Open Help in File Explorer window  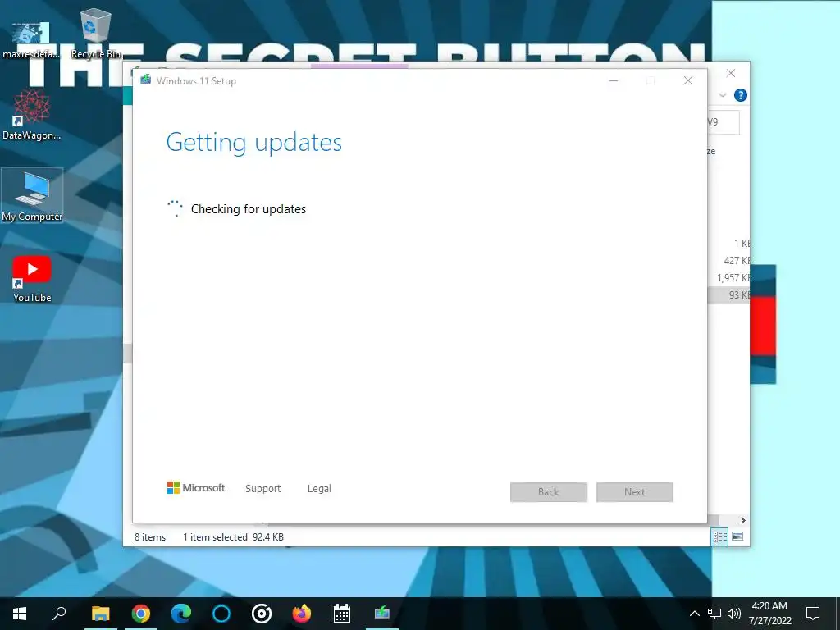741,95
